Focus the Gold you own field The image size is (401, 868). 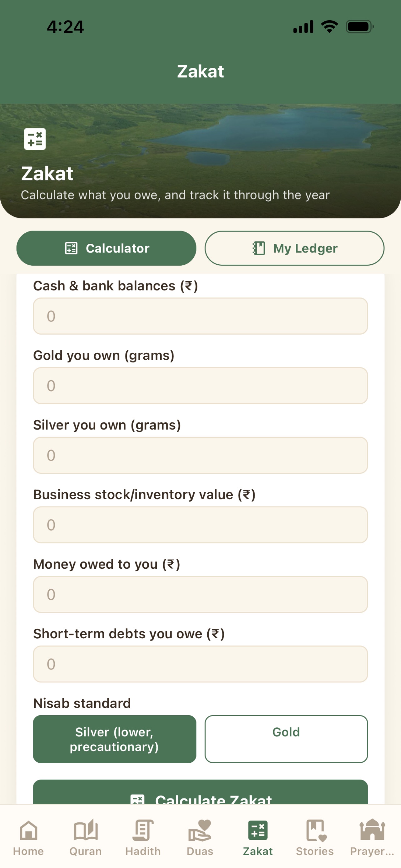click(200, 386)
